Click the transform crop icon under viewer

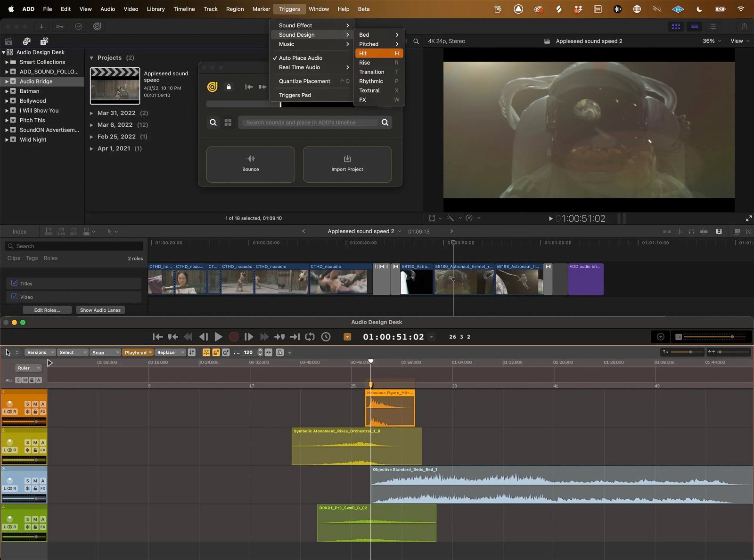(x=432, y=218)
